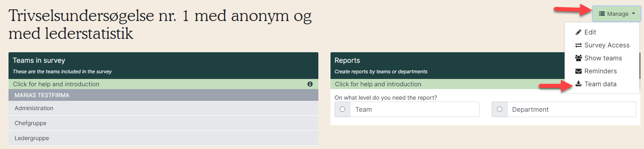Click the Survey Access arrows icon
The image size is (644, 149).
click(578, 45)
